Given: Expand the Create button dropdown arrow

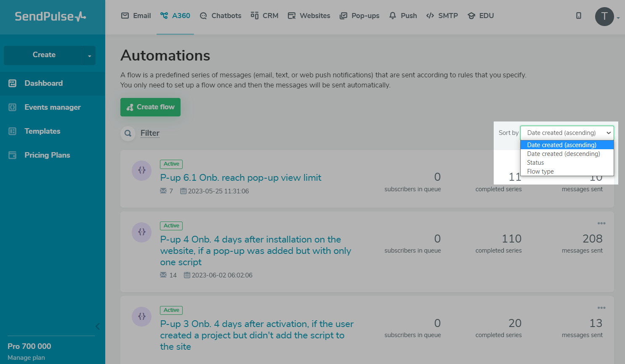Looking at the screenshot, I should (89, 55).
